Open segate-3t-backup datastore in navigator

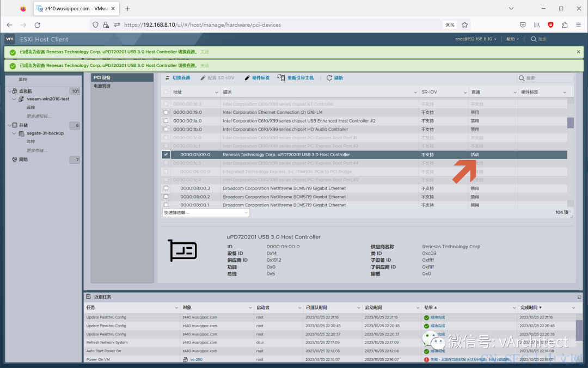(45, 133)
